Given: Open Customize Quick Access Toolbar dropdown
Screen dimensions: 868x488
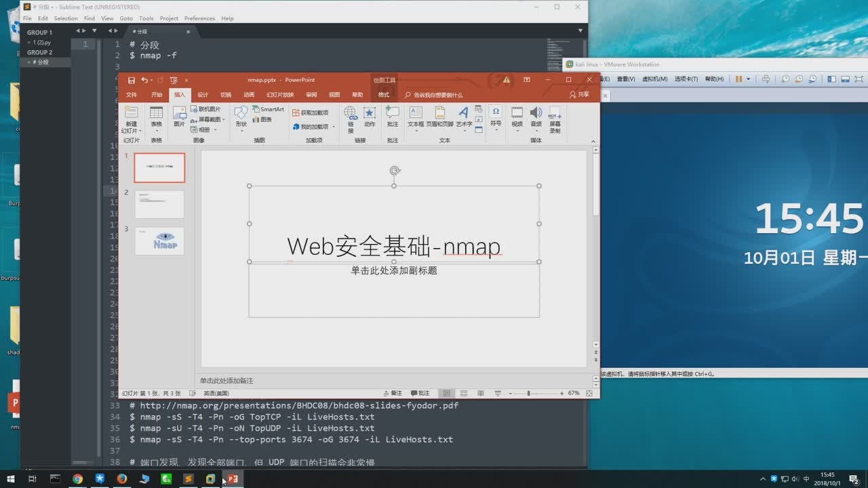Looking at the screenshot, I should [186, 80].
